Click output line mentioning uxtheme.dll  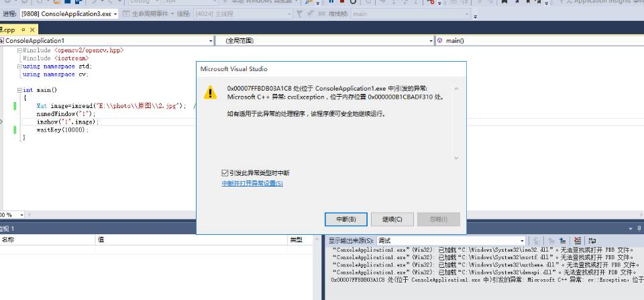484,264
